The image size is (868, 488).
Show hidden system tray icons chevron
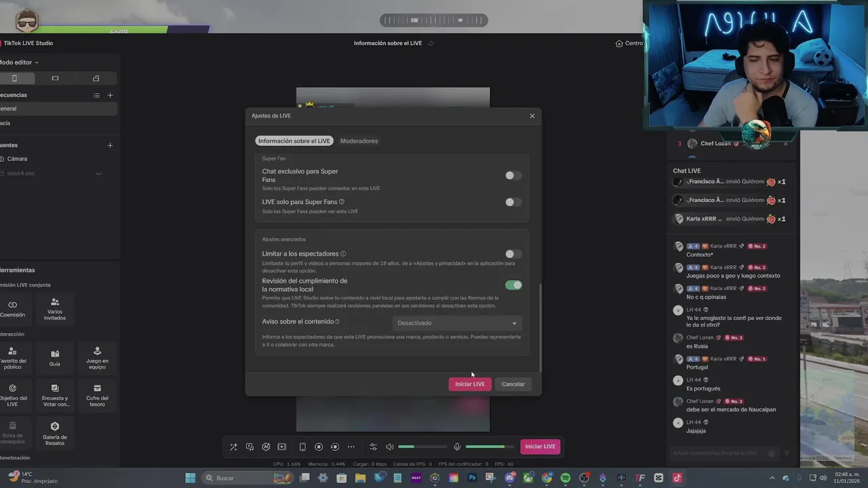(x=772, y=478)
